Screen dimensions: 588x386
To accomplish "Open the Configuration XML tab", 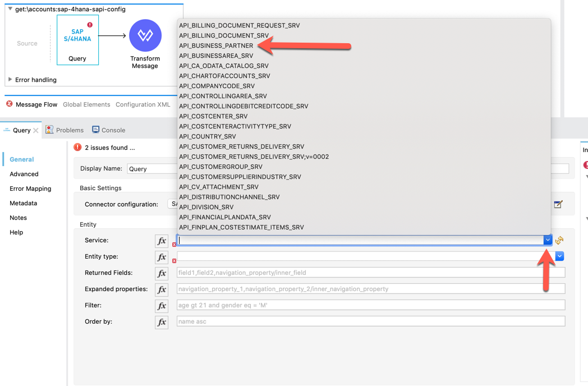I will pos(143,105).
